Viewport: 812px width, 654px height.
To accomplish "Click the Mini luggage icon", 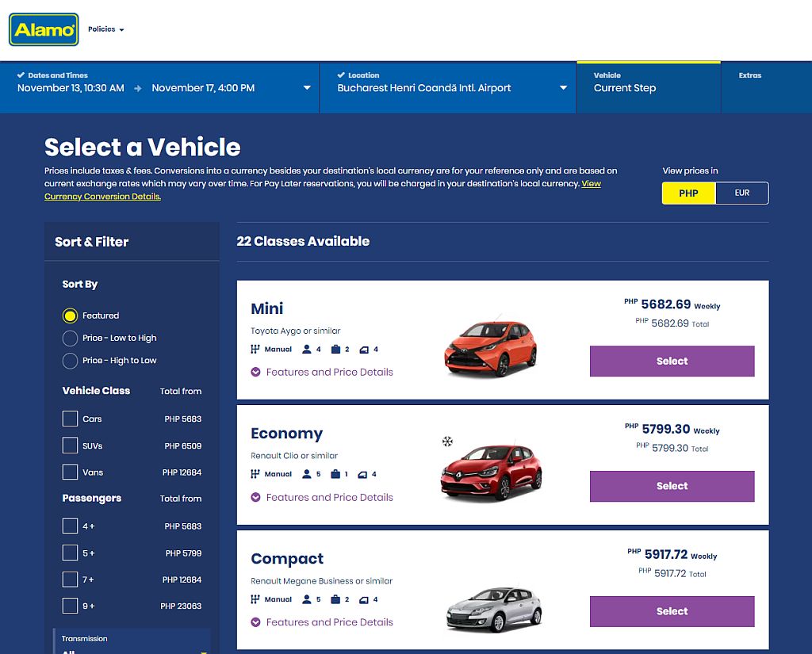I will (335, 350).
